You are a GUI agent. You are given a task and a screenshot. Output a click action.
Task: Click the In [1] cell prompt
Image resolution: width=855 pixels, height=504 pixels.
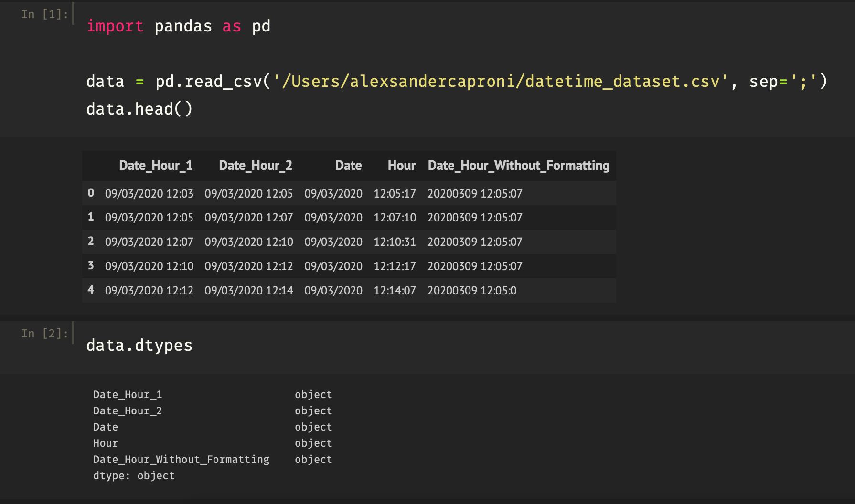44,14
